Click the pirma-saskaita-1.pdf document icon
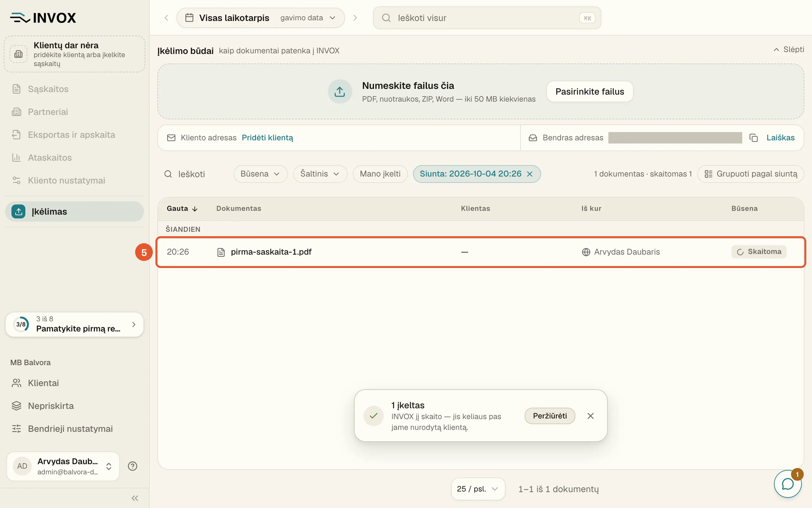812x508 pixels. tap(221, 252)
